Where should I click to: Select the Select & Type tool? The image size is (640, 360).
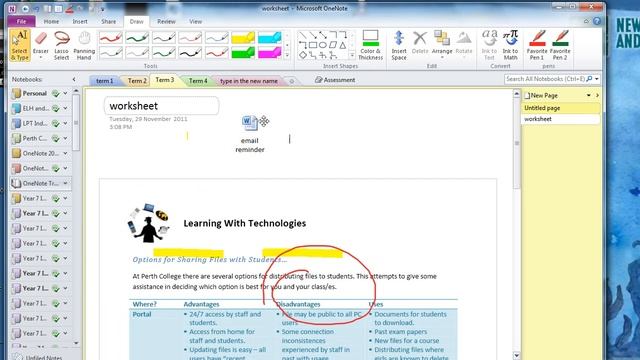click(19, 45)
